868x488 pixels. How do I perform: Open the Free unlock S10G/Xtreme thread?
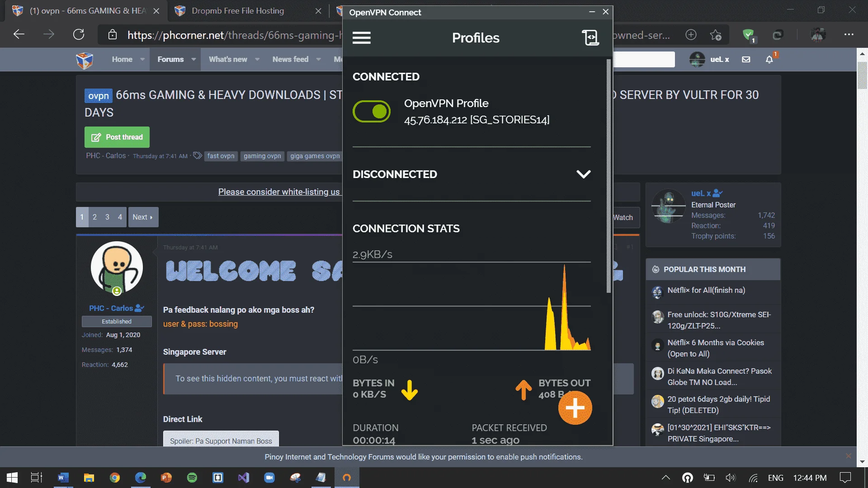click(x=719, y=320)
